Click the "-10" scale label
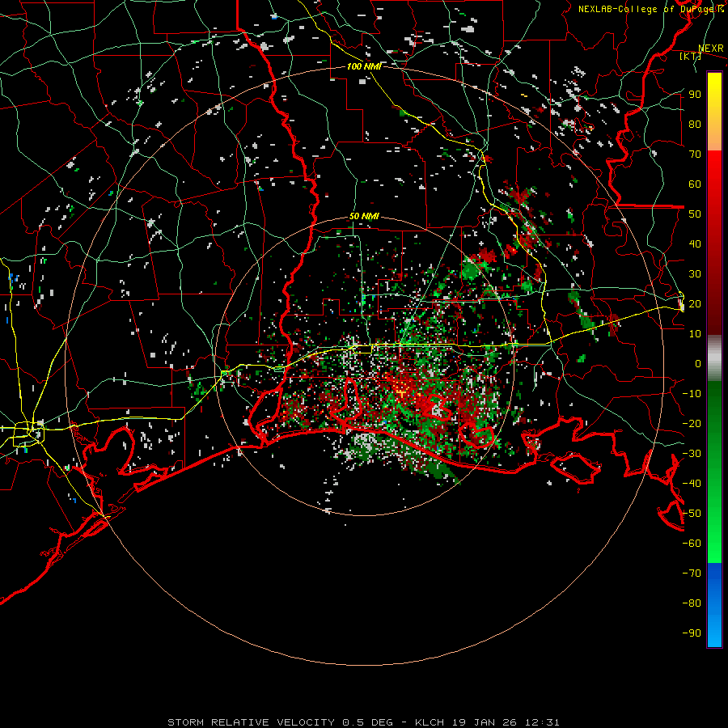Image resolution: width=728 pixels, height=728 pixels. (692, 394)
